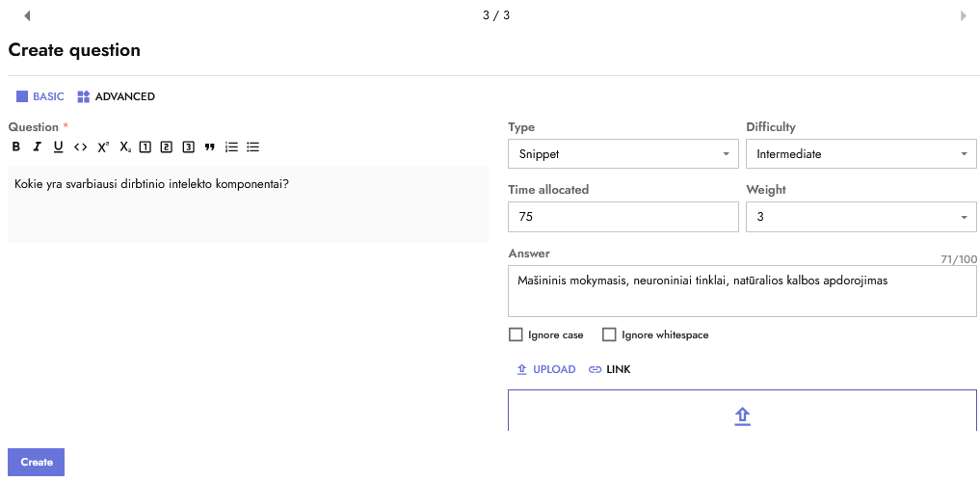The height and width of the screenshot is (481, 980).
Task: Go to the previous question arrow
Action: [x=27, y=15]
